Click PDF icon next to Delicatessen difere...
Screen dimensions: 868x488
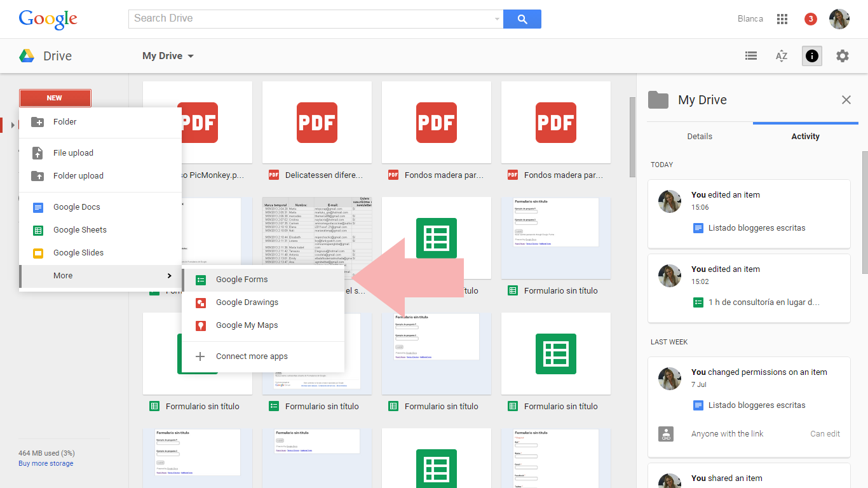[x=274, y=175]
